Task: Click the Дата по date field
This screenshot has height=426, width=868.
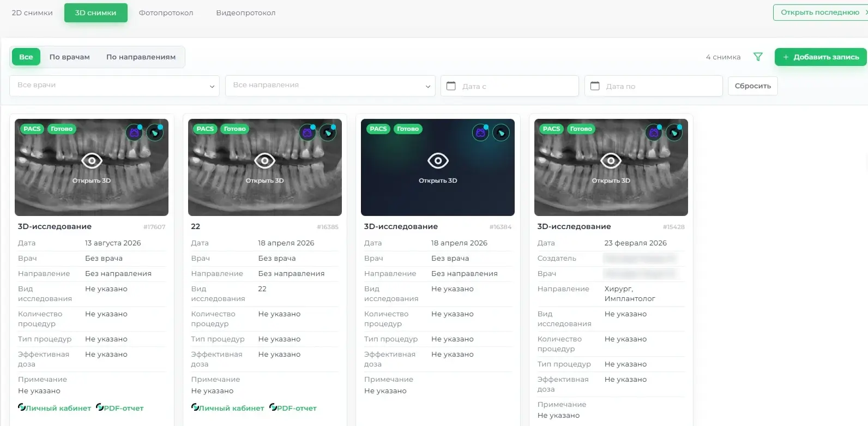Action: click(x=654, y=86)
